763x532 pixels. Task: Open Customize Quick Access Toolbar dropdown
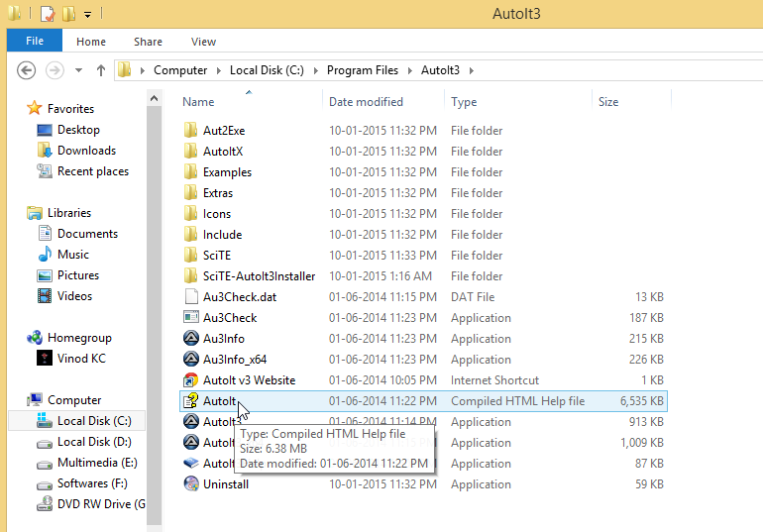pyautogui.click(x=87, y=15)
